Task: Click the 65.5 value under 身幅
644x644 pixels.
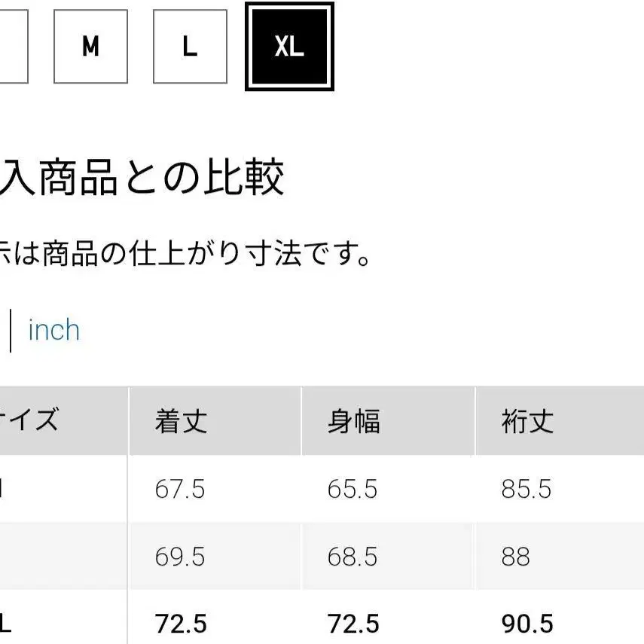Action: pyautogui.click(x=353, y=490)
